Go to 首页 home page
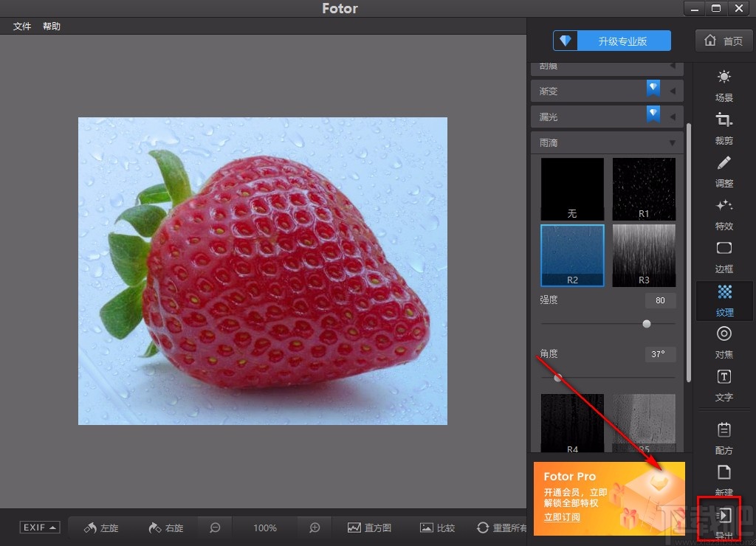This screenshot has width=756, height=546. coord(724,41)
